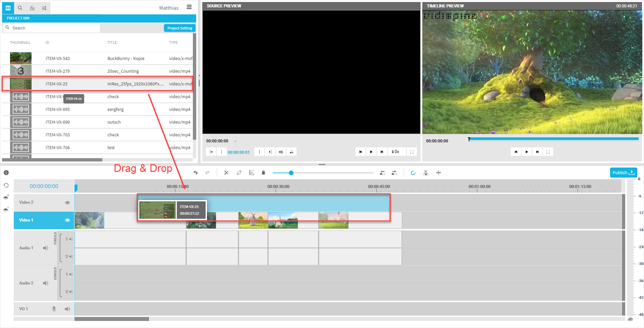Viewport: 644px width, 328px height.
Task: Click the timeline info icon
Action: point(6,173)
